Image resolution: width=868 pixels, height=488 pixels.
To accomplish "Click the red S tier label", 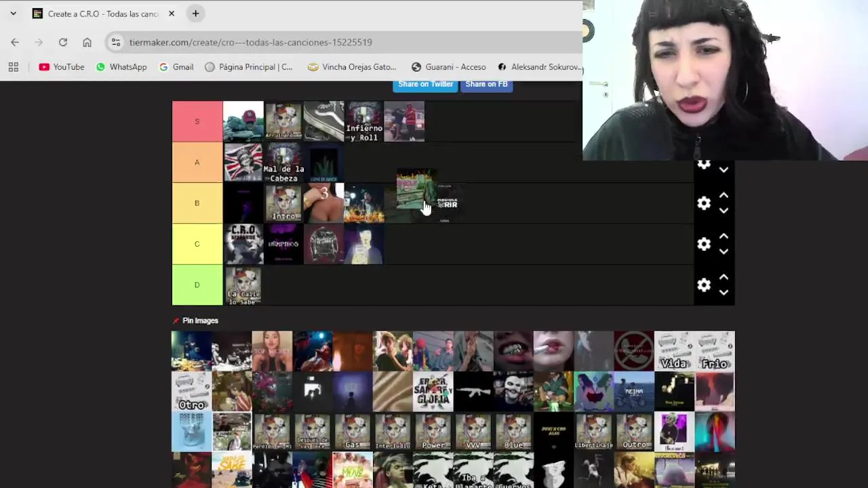I will (197, 121).
